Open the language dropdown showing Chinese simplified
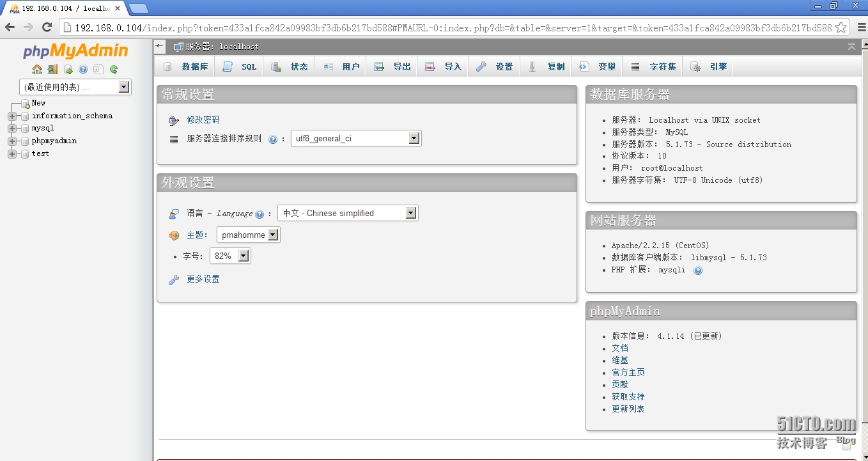This screenshot has height=461, width=868. 348,213
